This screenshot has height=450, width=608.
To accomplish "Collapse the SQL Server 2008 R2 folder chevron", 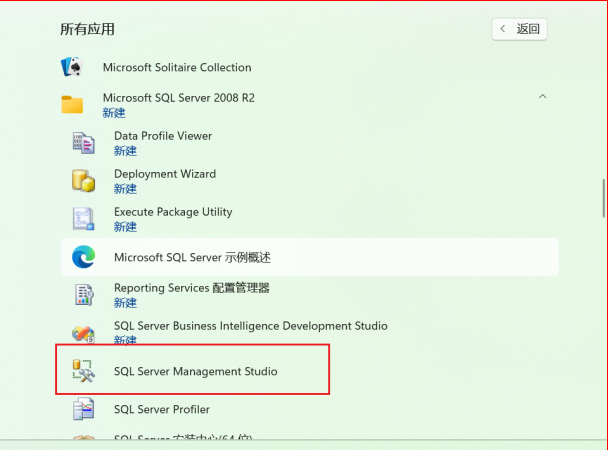I will pyautogui.click(x=542, y=96).
